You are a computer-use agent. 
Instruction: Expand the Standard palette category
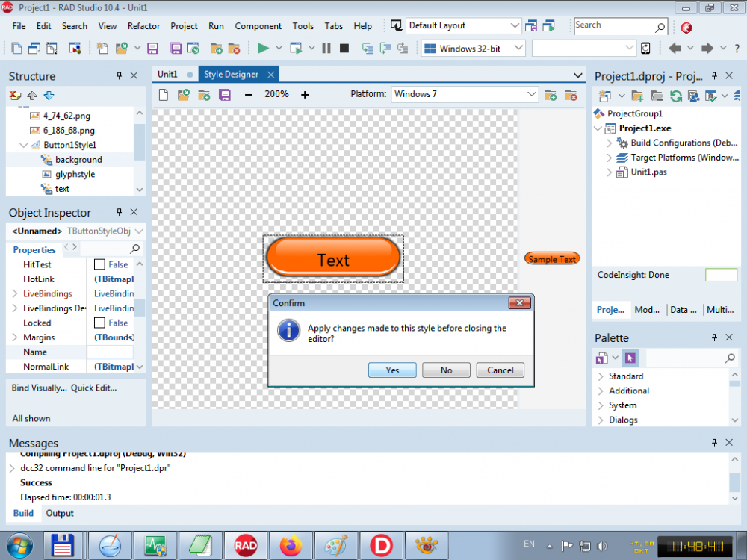601,376
